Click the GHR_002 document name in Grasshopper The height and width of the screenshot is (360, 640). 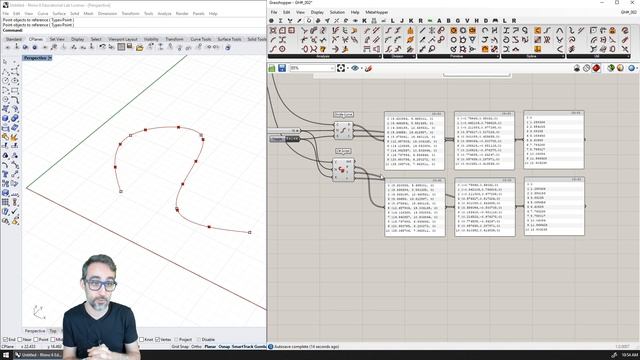pyautogui.click(x=629, y=12)
